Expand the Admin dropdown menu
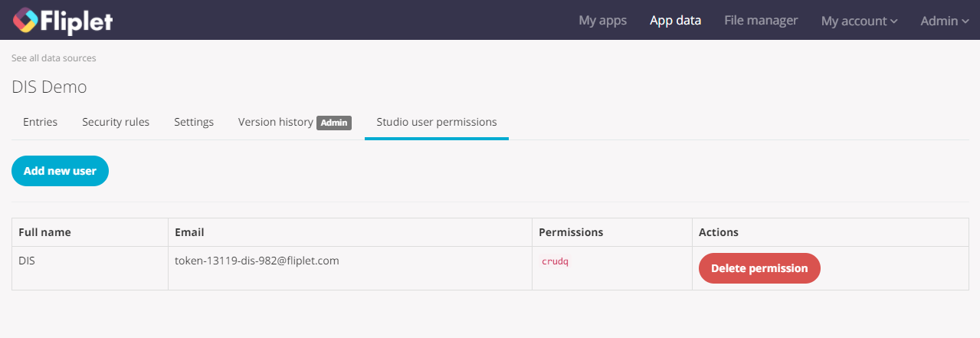The width and height of the screenshot is (980, 338). coord(944,21)
